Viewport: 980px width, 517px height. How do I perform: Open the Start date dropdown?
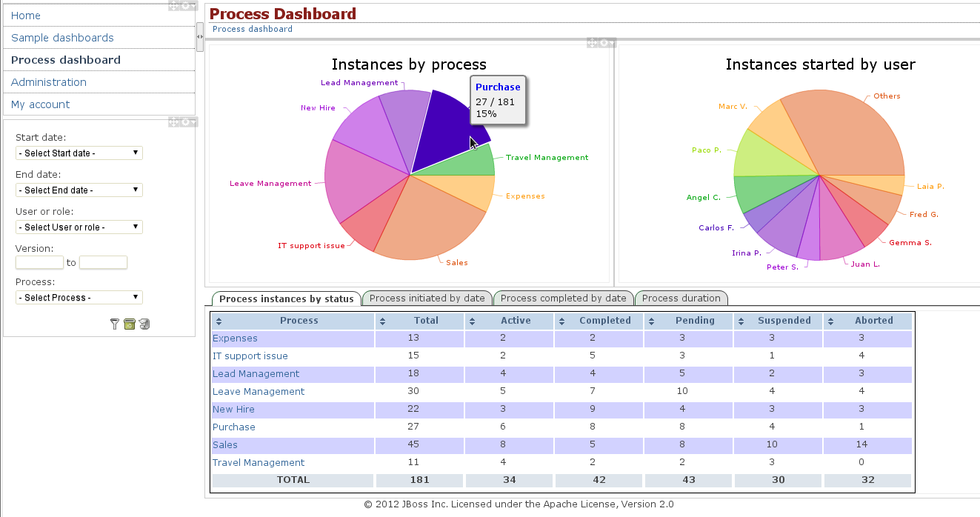pos(79,153)
